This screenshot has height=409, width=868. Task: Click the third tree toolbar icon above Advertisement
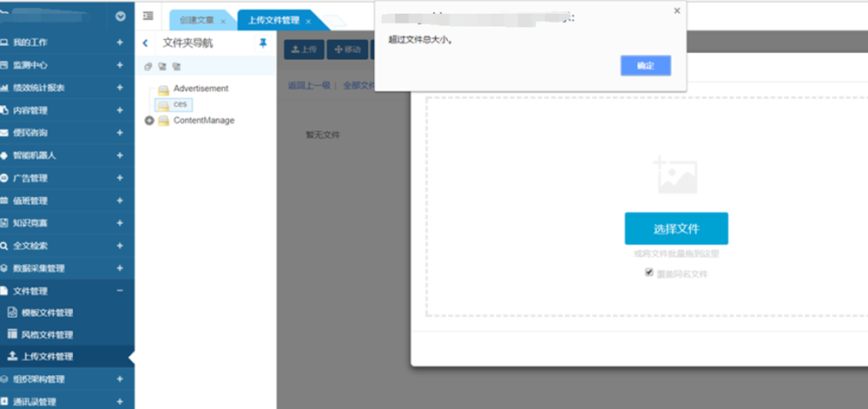pyautogui.click(x=176, y=67)
